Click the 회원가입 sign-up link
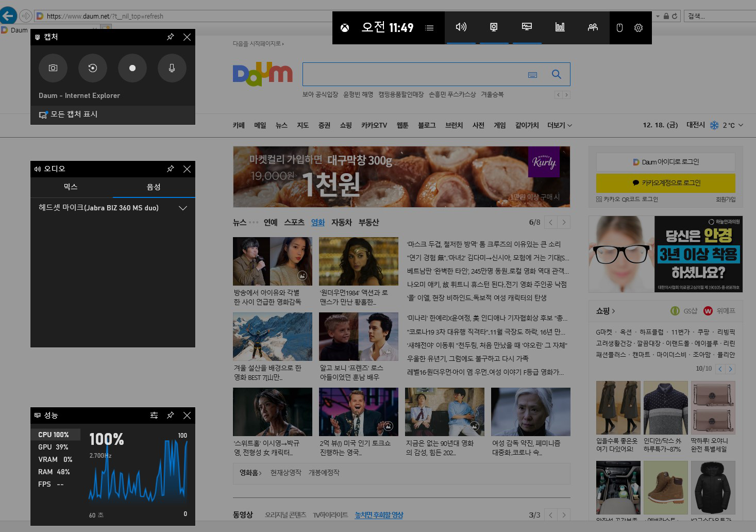756x532 pixels. click(726, 199)
